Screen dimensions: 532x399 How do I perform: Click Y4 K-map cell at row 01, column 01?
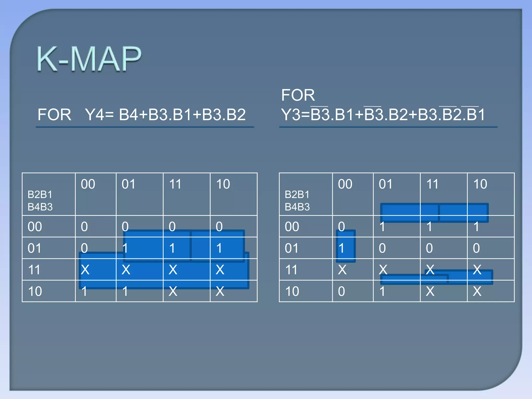pyautogui.click(x=139, y=248)
